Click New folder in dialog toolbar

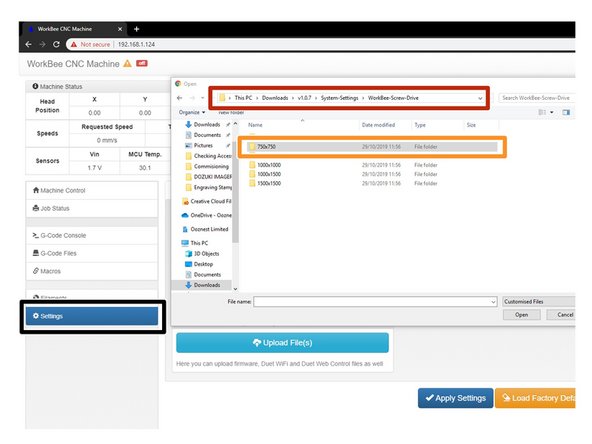pyautogui.click(x=231, y=112)
